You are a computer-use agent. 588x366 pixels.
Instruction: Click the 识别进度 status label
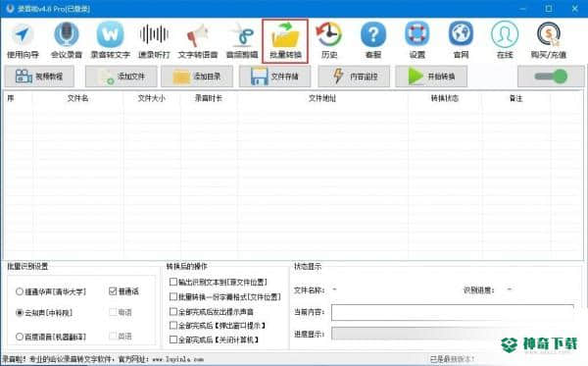point(479,290)
